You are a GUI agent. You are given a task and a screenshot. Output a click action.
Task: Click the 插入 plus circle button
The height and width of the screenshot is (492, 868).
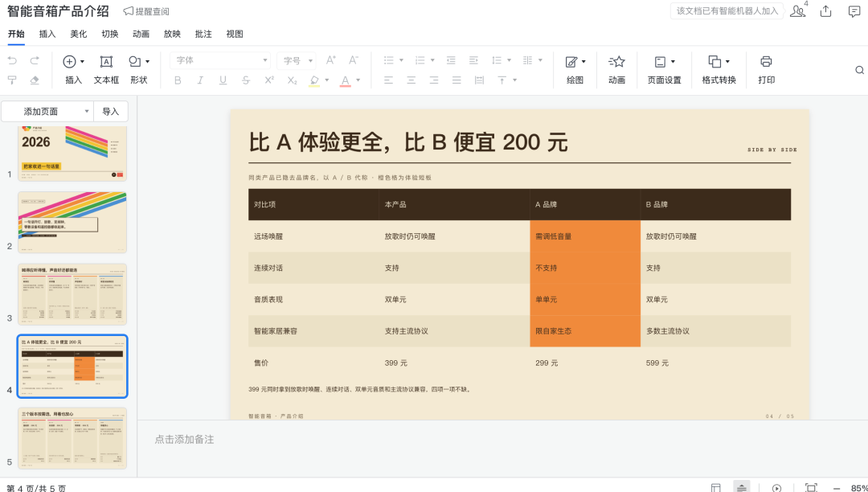click(69, 61)
